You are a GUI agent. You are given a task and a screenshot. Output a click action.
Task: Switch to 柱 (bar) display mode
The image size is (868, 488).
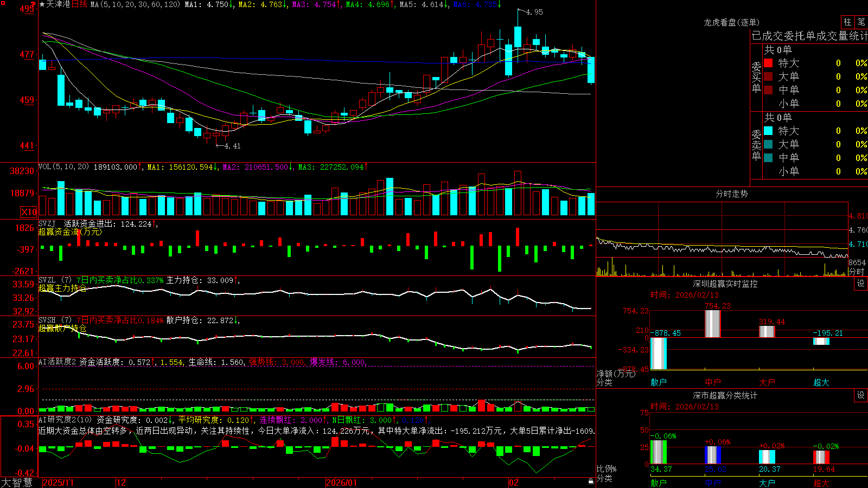click(847, 22)
